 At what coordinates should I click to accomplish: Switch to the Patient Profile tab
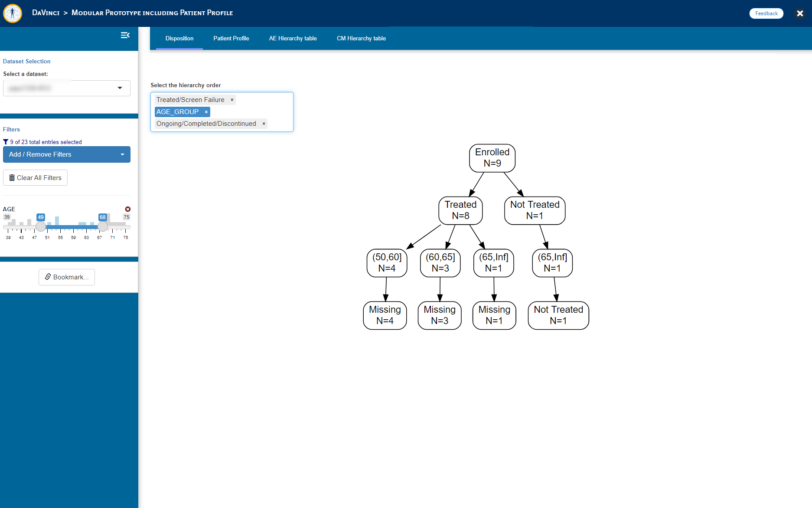231,38
